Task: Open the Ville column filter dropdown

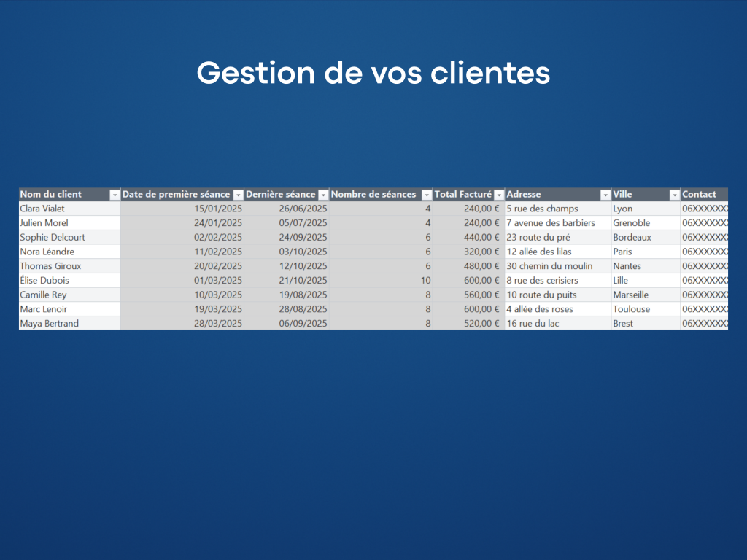Action: [x=674, y=195]
